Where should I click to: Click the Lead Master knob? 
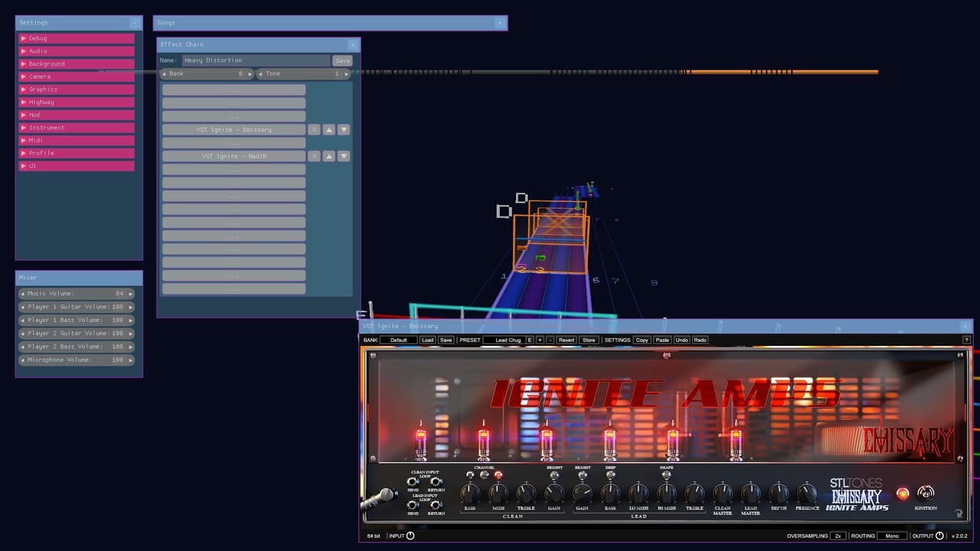point(751,494)
